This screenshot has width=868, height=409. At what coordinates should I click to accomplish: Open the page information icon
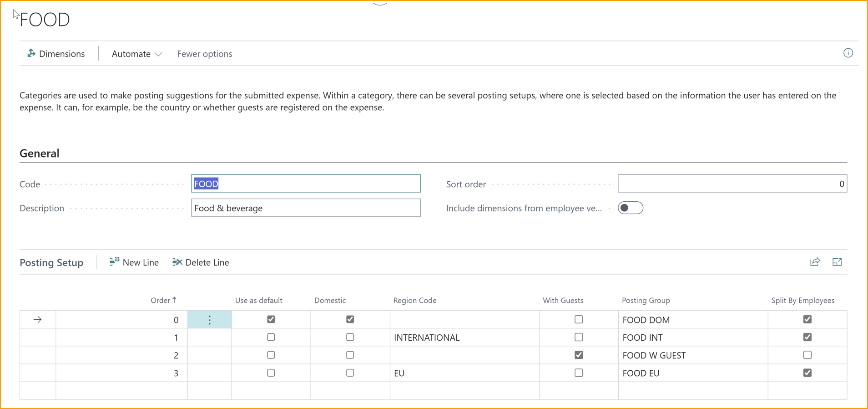[x=848, y=53]
